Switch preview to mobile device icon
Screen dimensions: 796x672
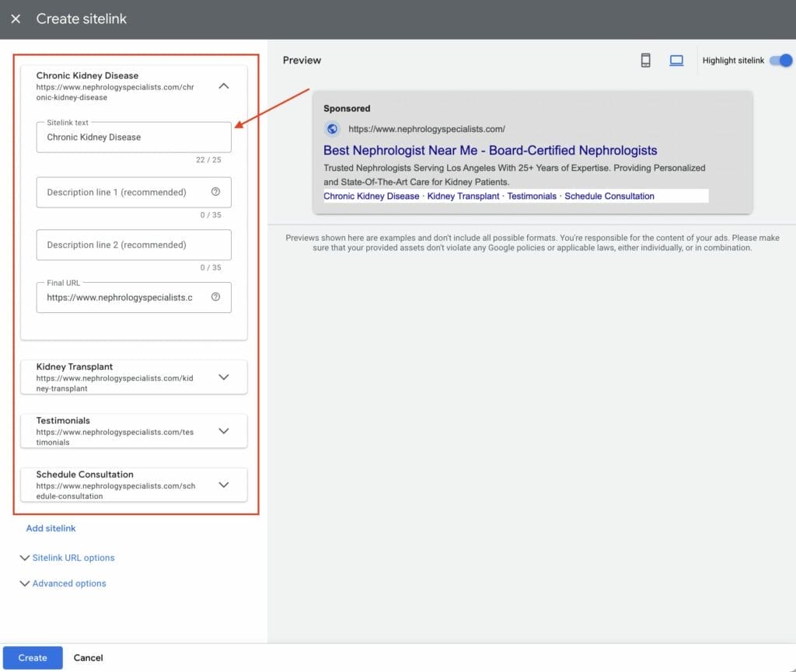[645, 61]
